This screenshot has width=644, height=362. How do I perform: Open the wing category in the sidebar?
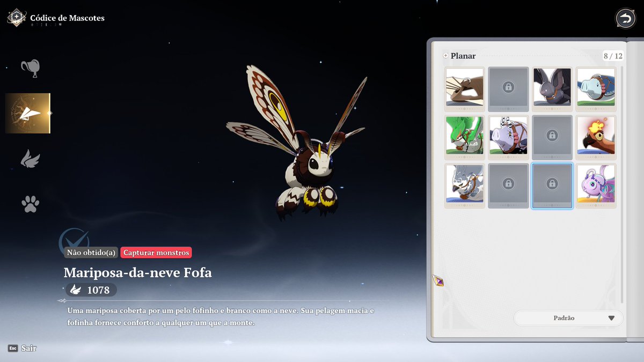click(30, 159)
